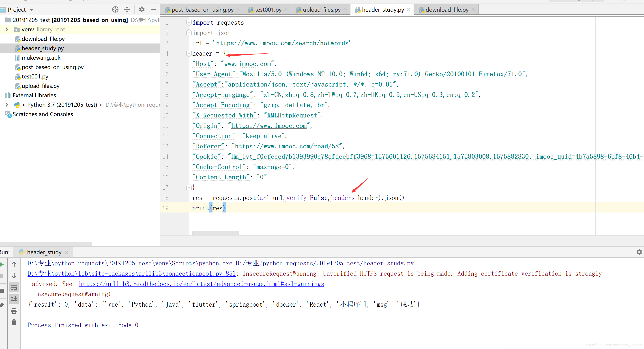Click the print icon in Run toolbar
The image size is (644, 349).
click(14, 311)
